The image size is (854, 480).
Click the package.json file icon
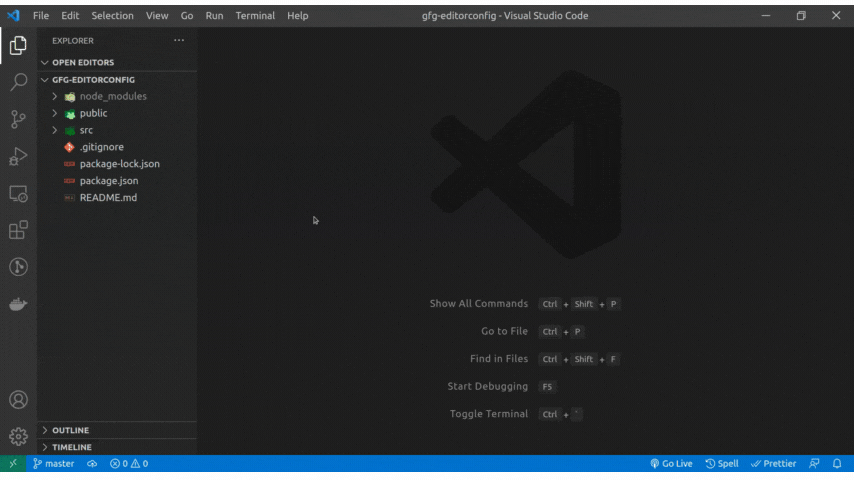pos(69,181)
